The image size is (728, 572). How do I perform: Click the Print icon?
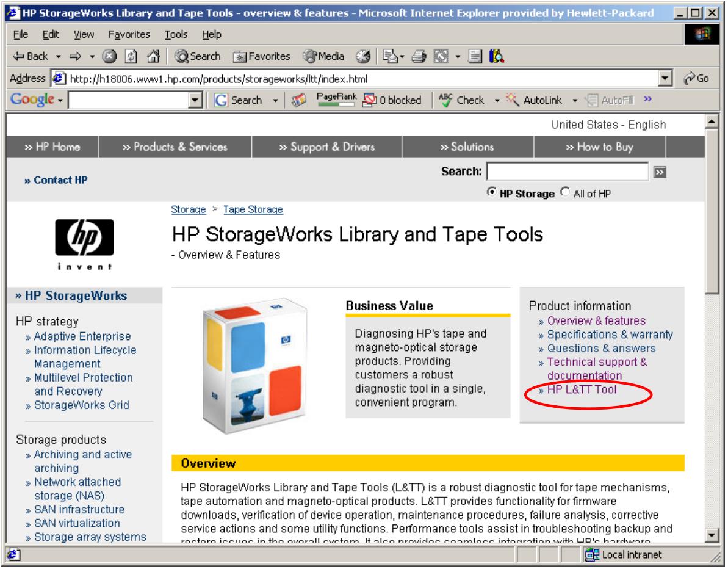[x=419, y=57]
